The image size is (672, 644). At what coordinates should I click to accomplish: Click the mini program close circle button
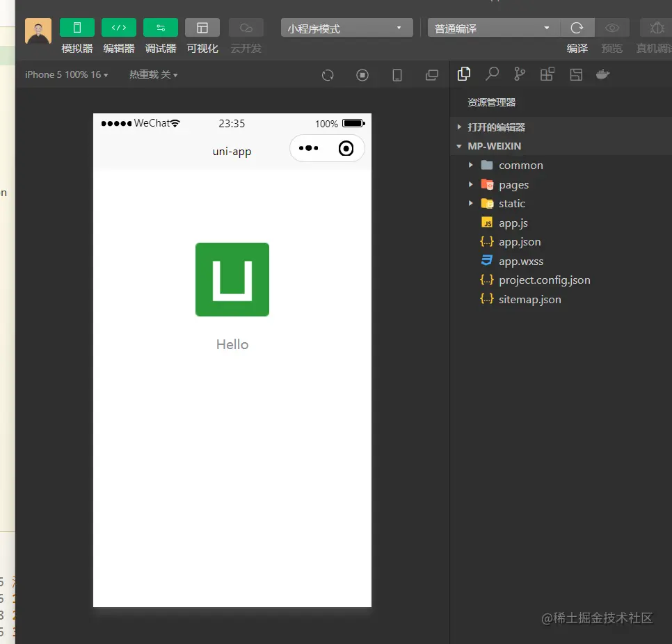[x=346, y=148]
